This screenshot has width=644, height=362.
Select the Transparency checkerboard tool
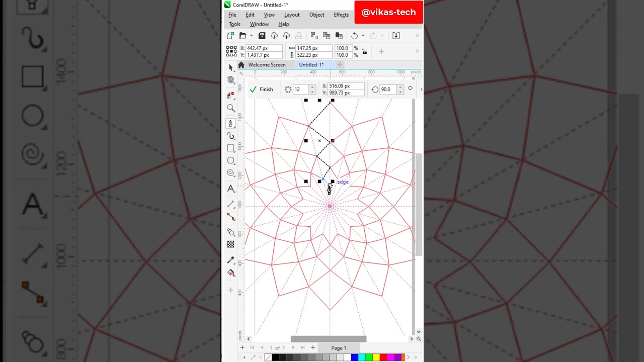coord(231,244)
